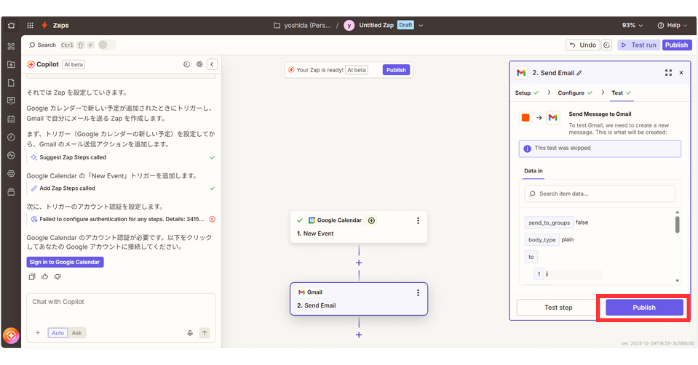The image size is (698, 365).
Task: Add attachment with plus in Copilot chat
Action: click(x=38, y=333)
